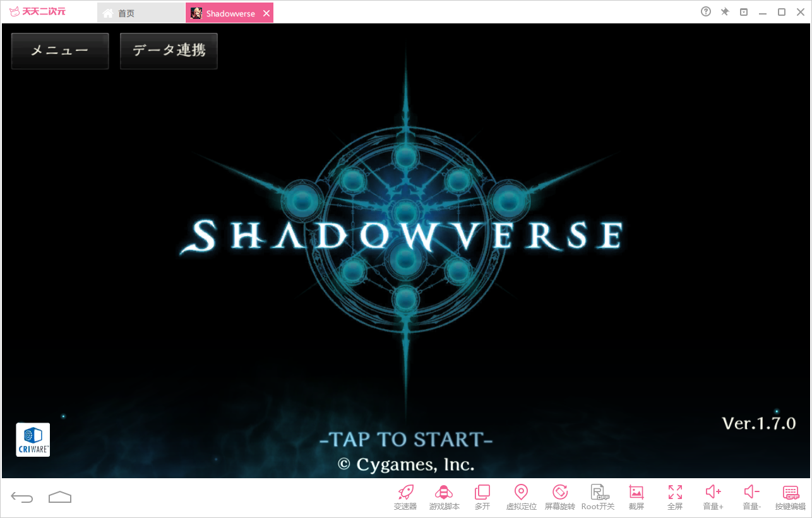Click the CRIWARE logo
The image size is (812, 518).
click(33, 440)
